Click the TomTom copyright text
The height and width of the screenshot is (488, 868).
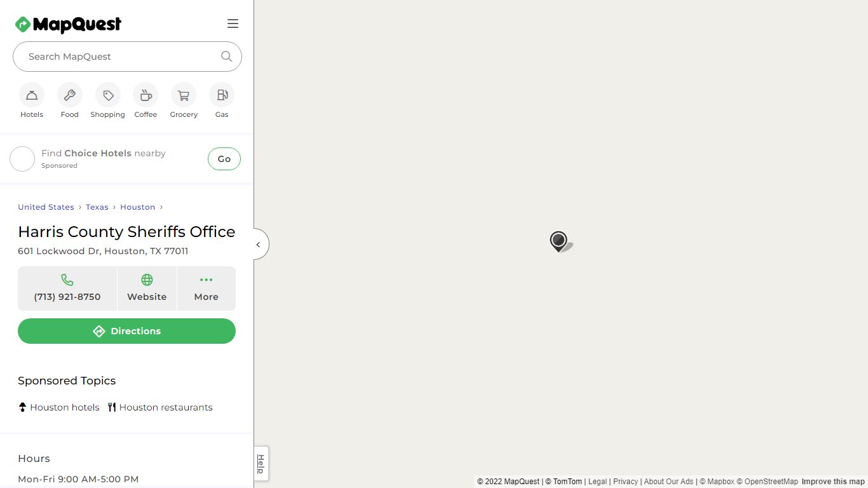[564, 482]
